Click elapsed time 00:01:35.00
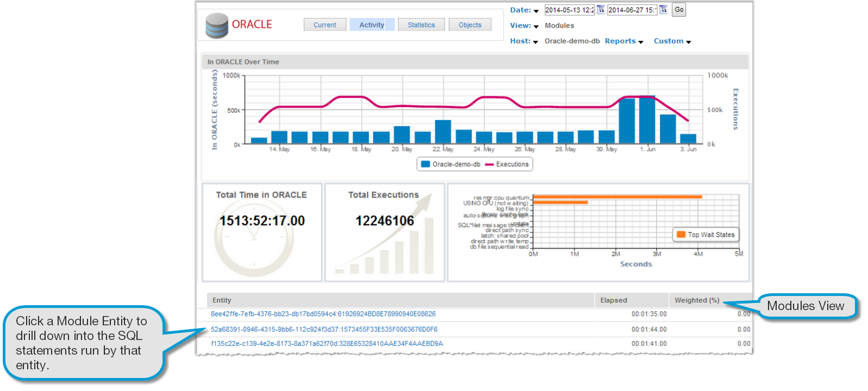This screenshot has width=868, height=391. click(649, 314)
